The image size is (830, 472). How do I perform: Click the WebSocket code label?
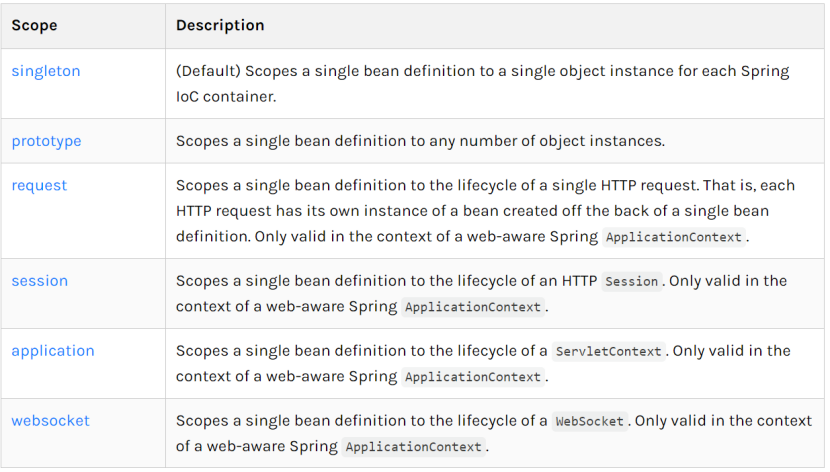click(x=590, y=421)
